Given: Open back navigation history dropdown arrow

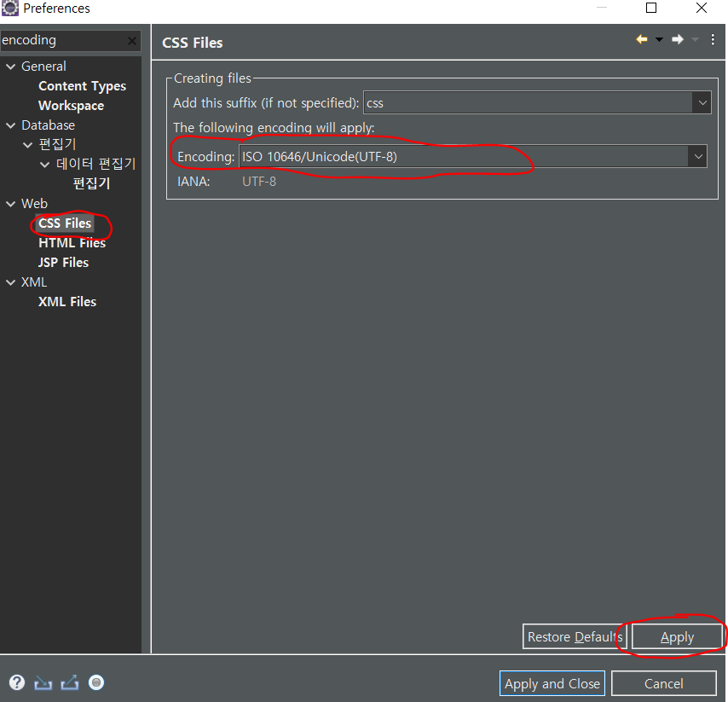Looking at the screenshot, I should tap(659, 39).
